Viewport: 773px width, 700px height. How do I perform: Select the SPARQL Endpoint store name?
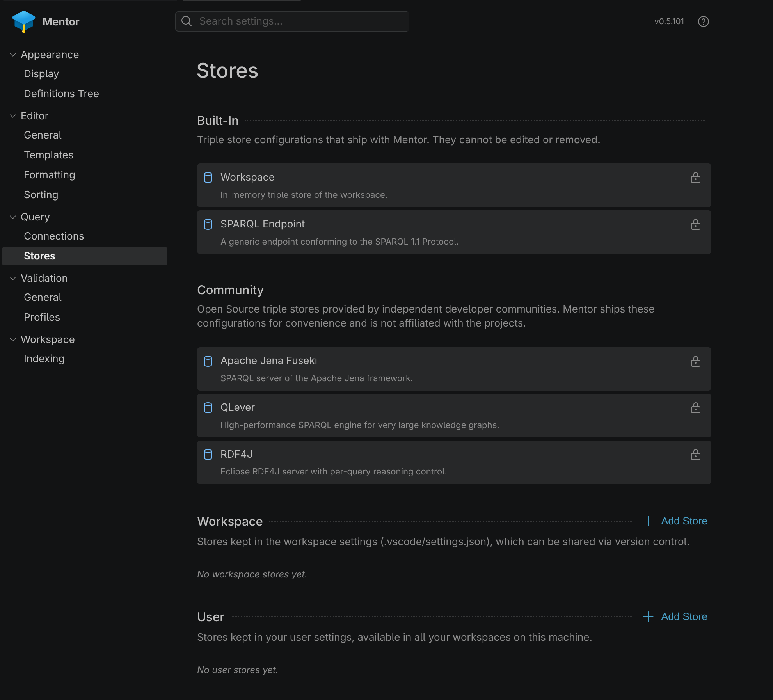263,224
